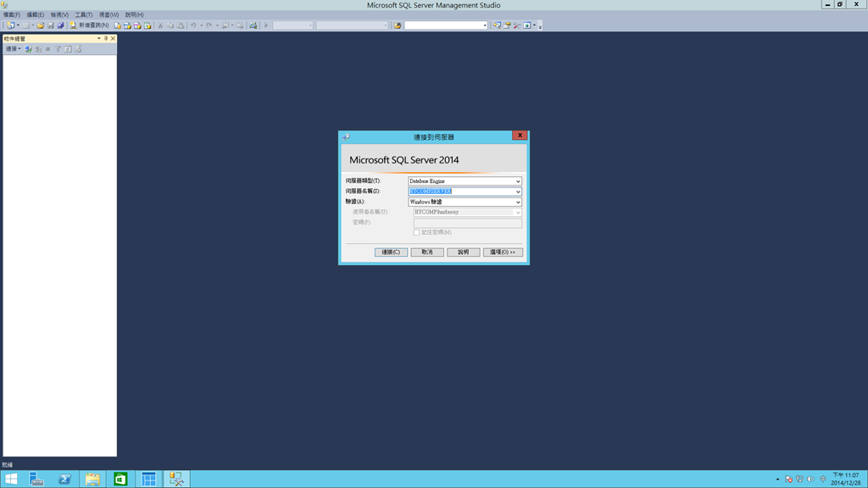
Task: Show hidden system tray icons arrow
Action: point(777,480)
